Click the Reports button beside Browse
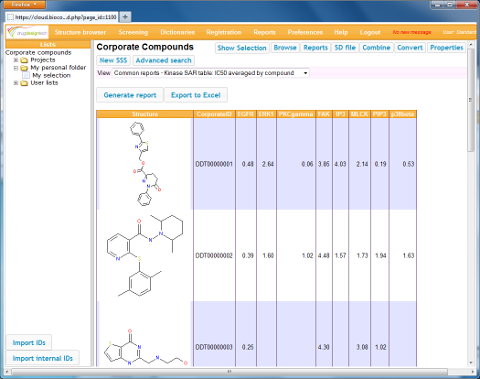The width and height of the screenshot is (480, 379). click(316, 48)
